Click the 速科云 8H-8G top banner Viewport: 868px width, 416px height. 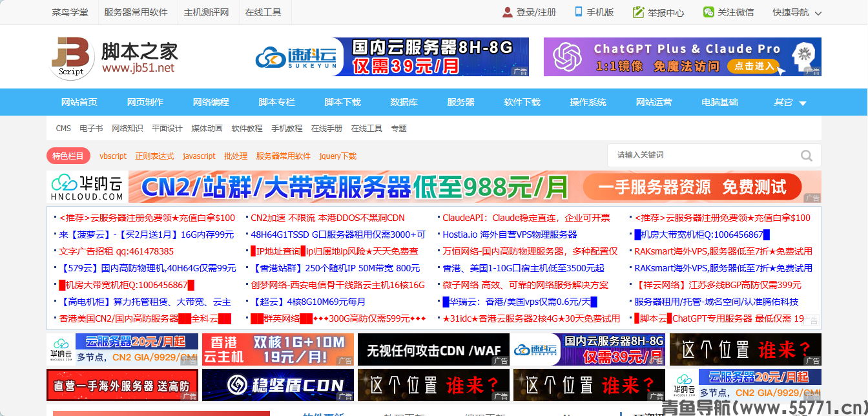pyautogui.click(x=390, y=57)
